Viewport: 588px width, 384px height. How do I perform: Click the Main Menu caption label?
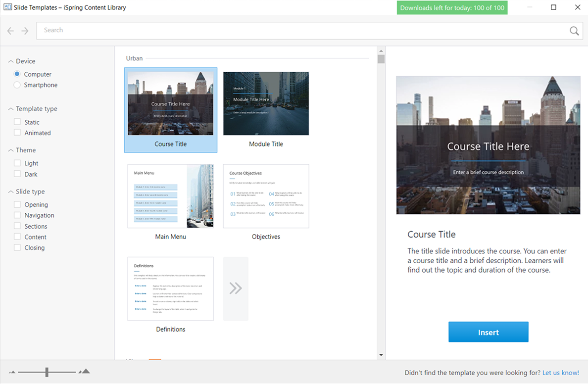click(x=171, y=237)
